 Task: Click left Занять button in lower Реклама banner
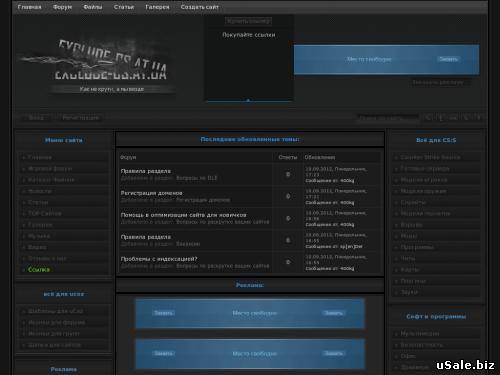[x=163, y=353]
